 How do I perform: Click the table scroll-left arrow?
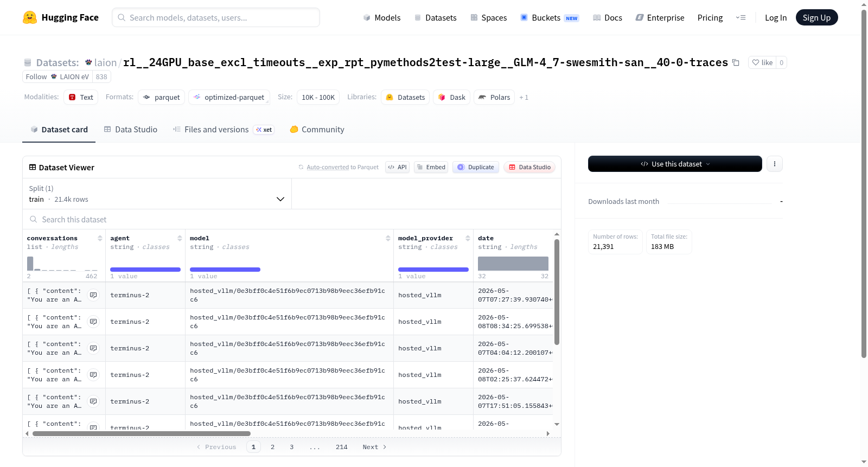pos(27,433)
